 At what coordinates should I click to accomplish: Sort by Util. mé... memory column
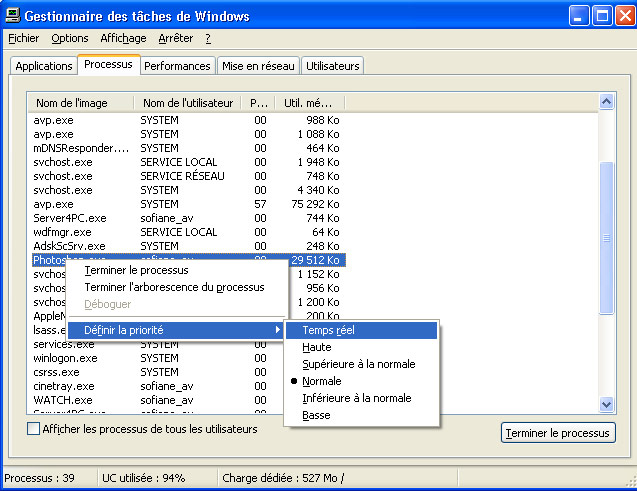coord(310,103)
